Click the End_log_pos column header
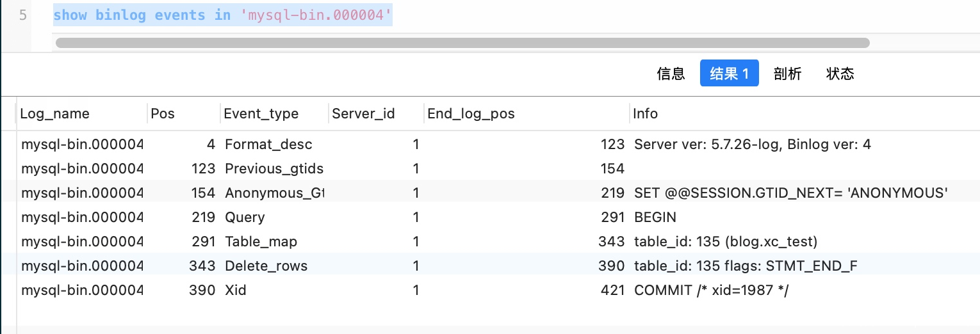Image resolution: width=980 pixels, height=334 pixels. [471, 114]
